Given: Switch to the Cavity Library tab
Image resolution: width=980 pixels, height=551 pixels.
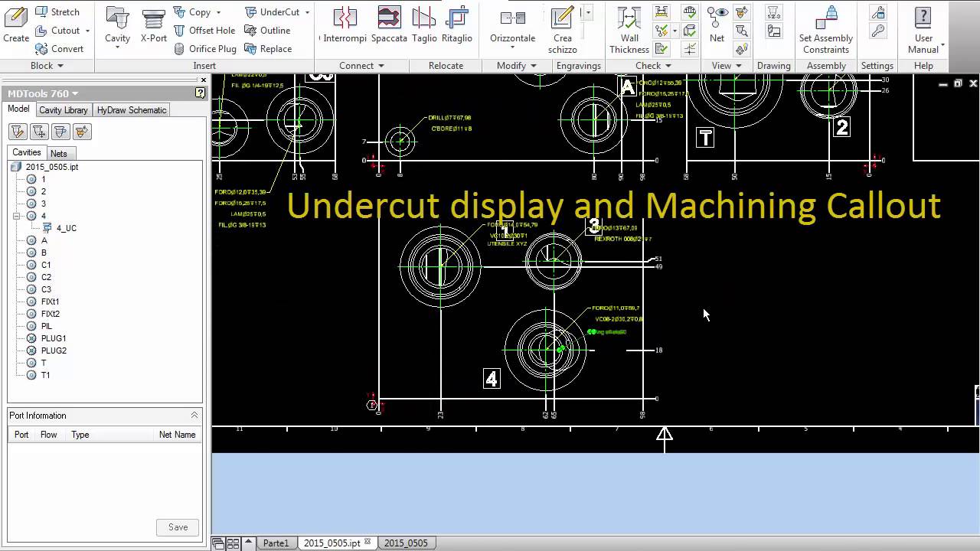Looking at the screenshot, I should click(x=63, y=110).
